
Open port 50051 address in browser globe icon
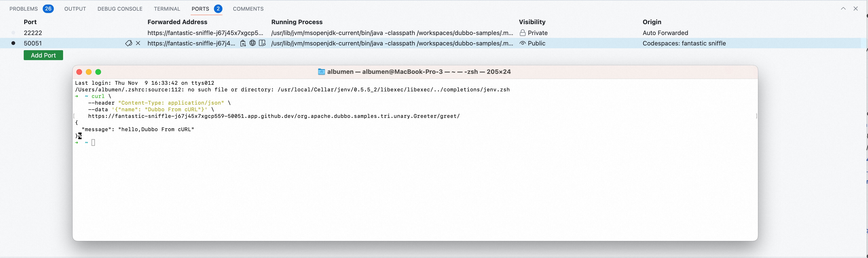click(x=252, y=43)
